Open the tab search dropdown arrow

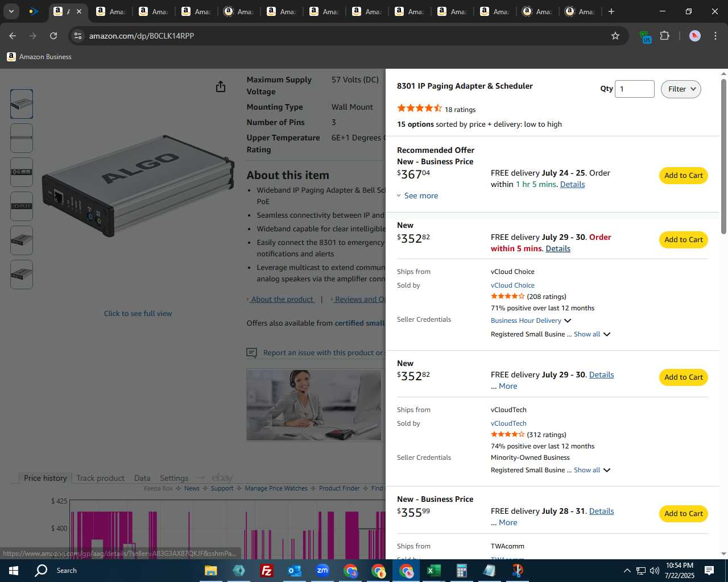[11, 11]
